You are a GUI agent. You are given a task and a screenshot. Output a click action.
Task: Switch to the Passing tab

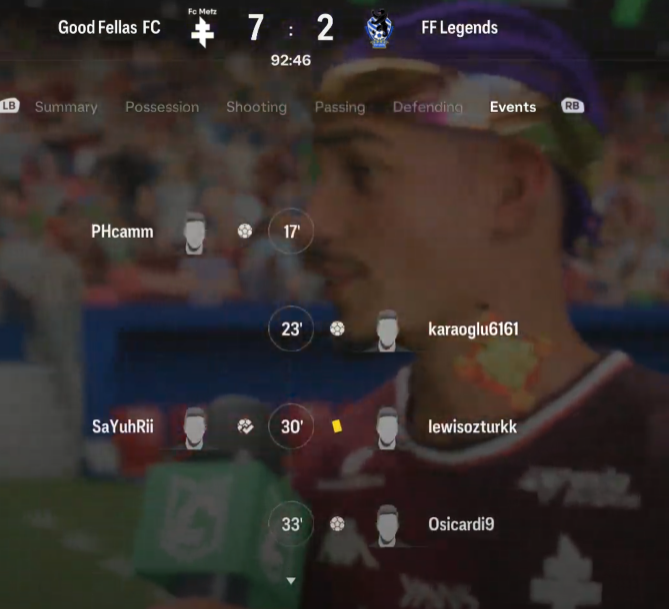click(x=340, y=107)
